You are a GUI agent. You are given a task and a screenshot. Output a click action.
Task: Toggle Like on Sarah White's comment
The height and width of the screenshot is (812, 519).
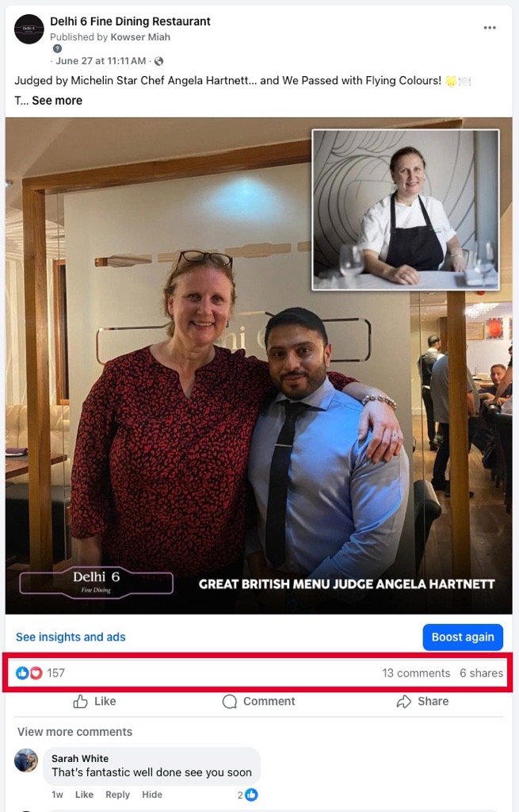click(84, 795)
